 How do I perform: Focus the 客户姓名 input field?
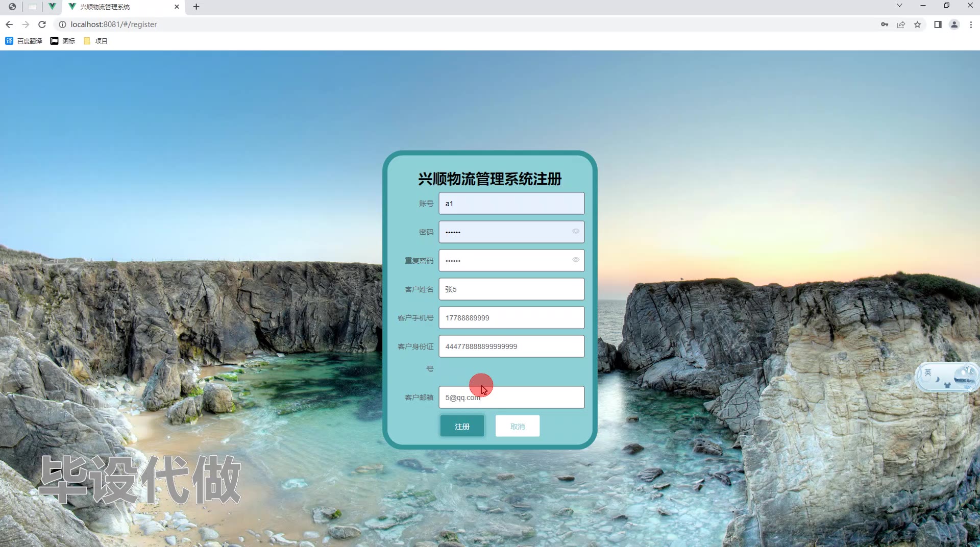click(511, 289)
